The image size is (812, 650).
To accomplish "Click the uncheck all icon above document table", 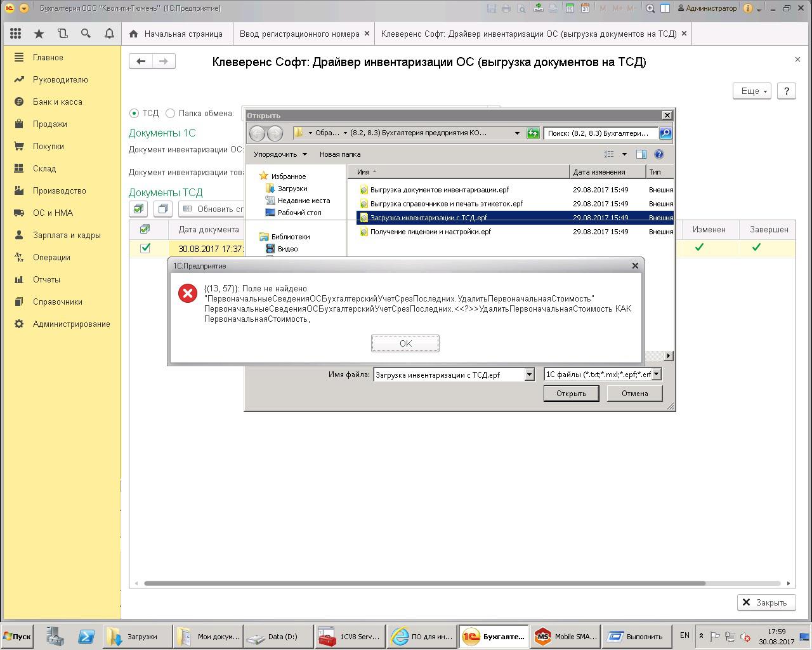I will point(163,209).
